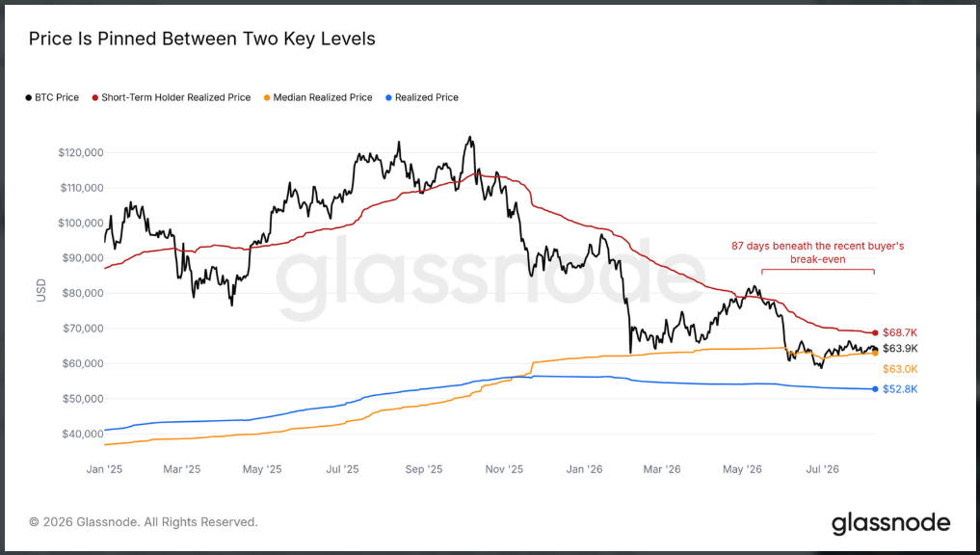The height and width of the screenshot is (555, 980).
Task: Toggle the Realized Price legend entry
Action: [x=422, y=97]
